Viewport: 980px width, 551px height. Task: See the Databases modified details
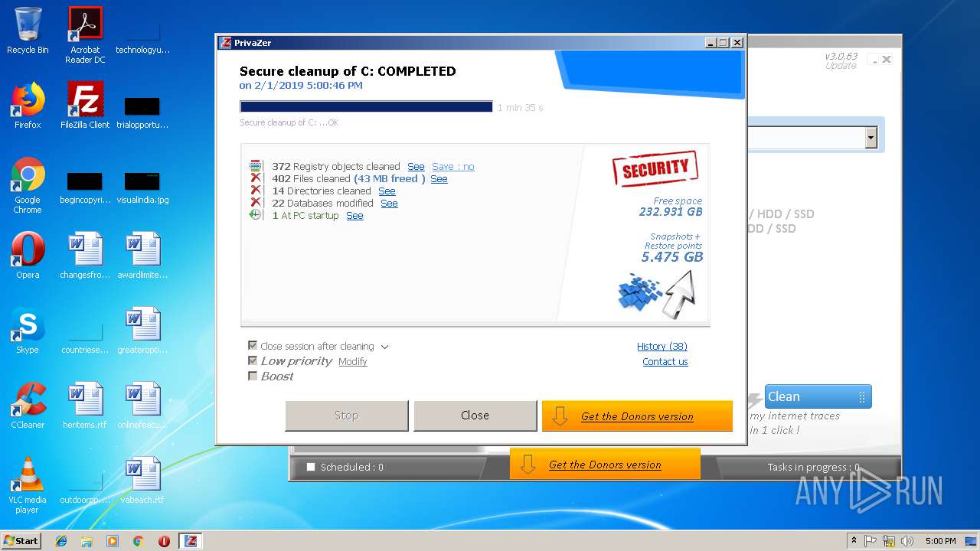(x=389, y=203)
